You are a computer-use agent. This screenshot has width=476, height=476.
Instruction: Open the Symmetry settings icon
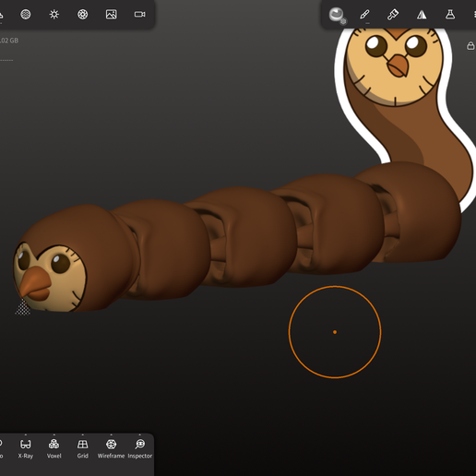click(422, 15)
